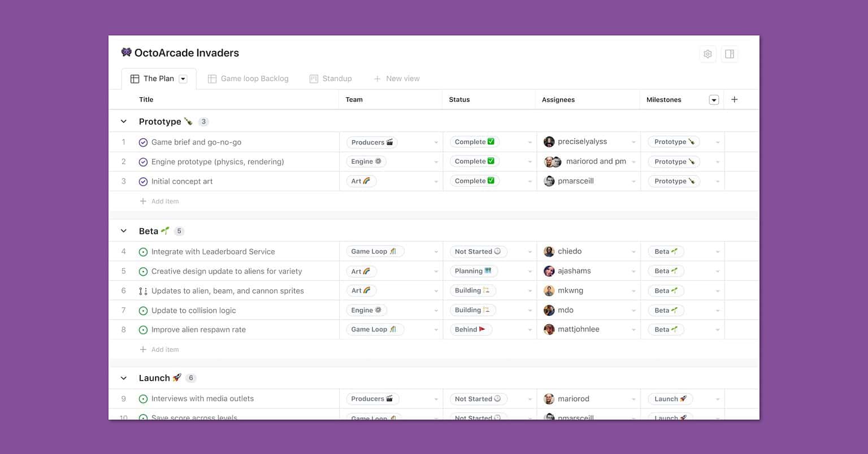This screenshot has height=454, width=868.
Task: Click status icon for Initial concept art
Action: point(143,182)
